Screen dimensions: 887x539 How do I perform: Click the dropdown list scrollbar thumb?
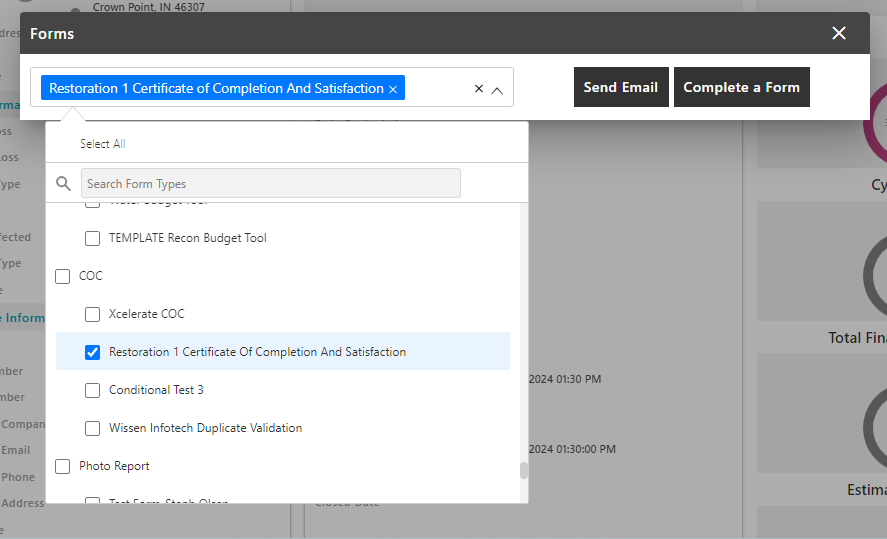[524, 471]
